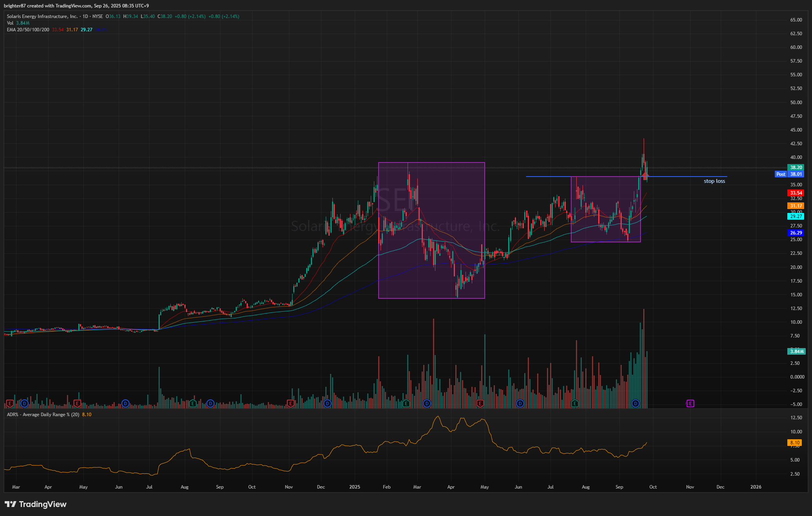Click the green 38.20 current price label
Viewport: 812px width, 516px height.
796,168
